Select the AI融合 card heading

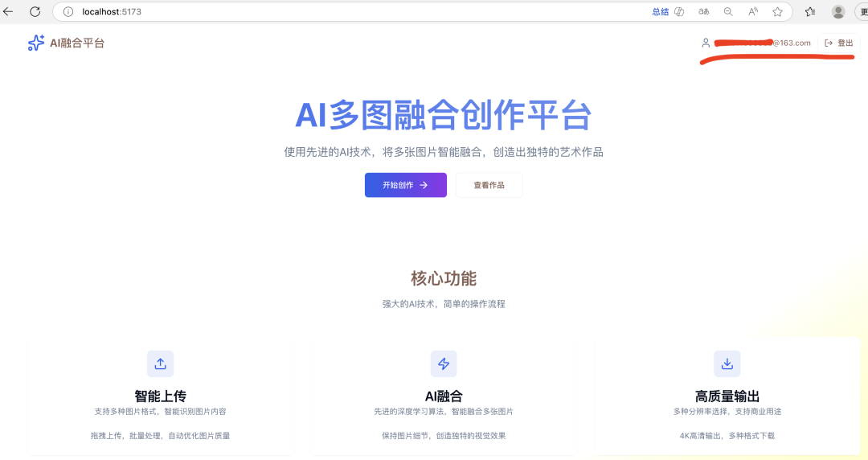click(x=444, y=396)
